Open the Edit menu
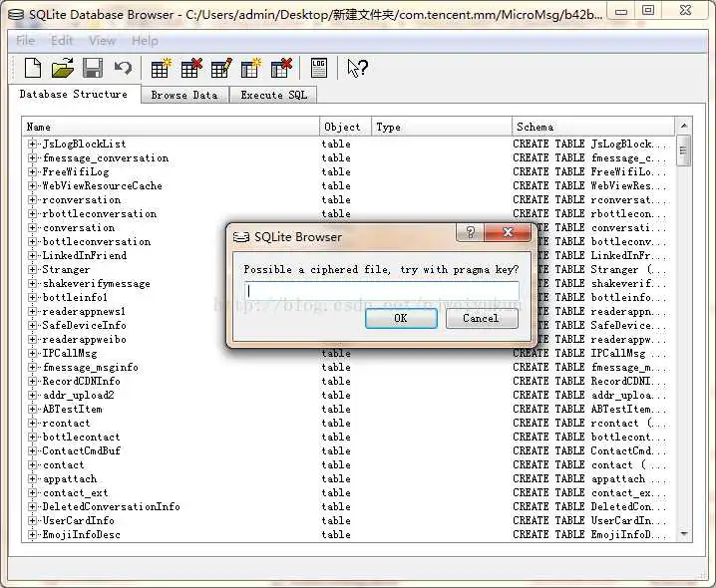Screen dimensions: 716x588 [x=62, y=41]
